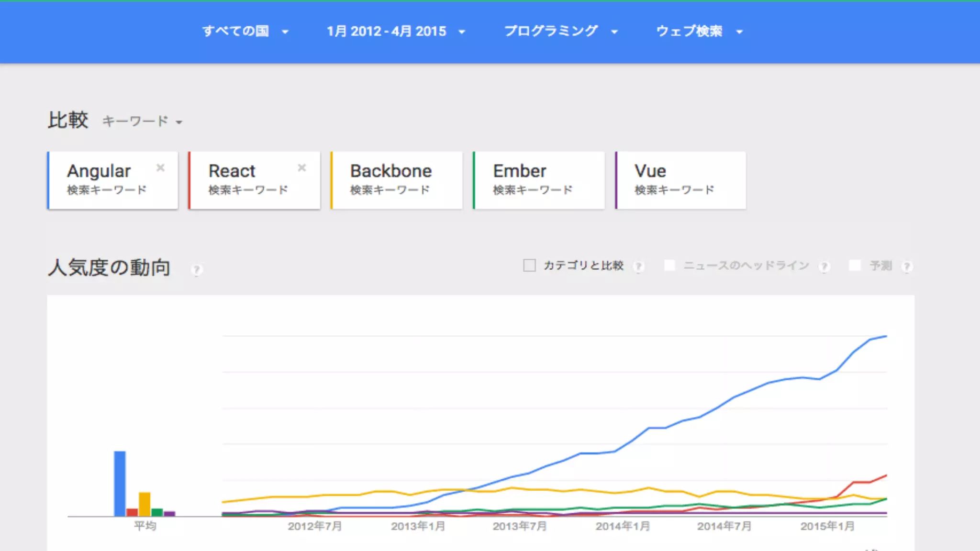Select the Ember search term card

click(x=539, y=180)
